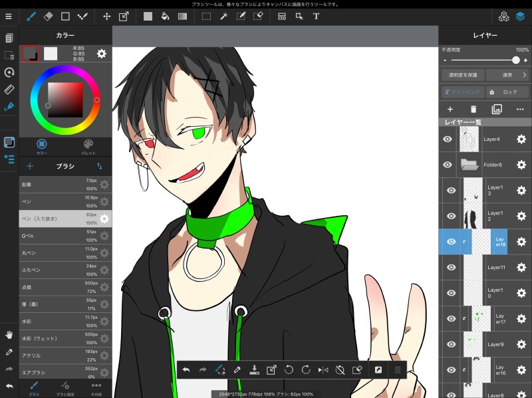Toggle visibility of Layer17
Viewport: 532px width, 398px height.
pos(452,319)
